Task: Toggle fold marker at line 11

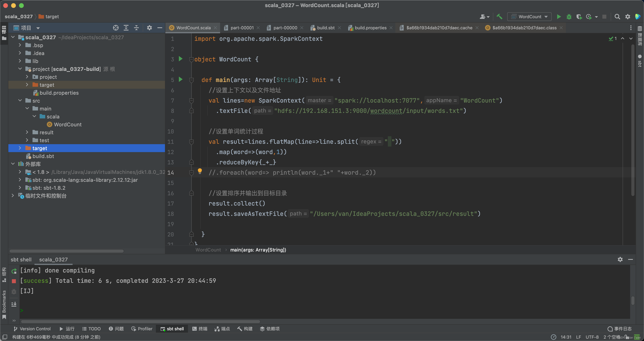Action: click(192, 142)
